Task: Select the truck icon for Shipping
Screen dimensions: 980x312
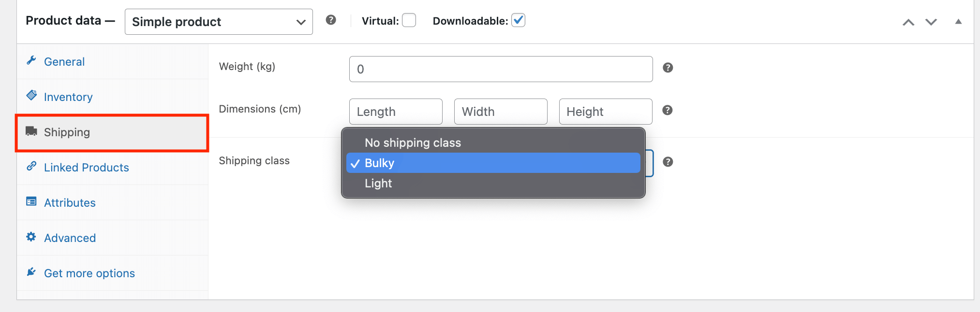Action: pos(31,131)
